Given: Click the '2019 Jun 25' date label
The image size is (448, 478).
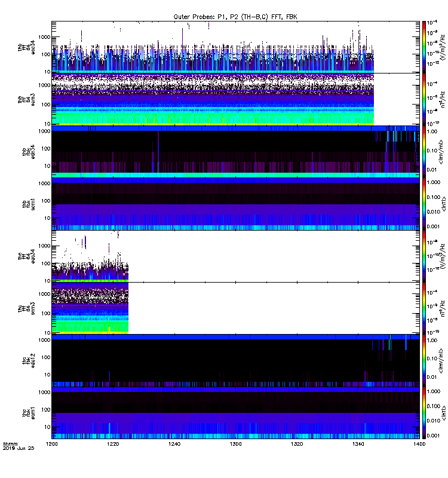Looking at the screenshot, I should point(19,449).
